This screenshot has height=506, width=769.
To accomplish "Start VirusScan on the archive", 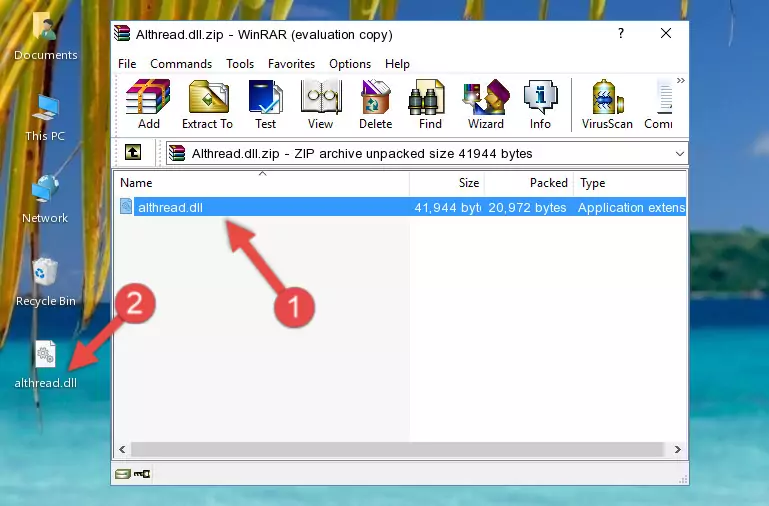I will point(607,104).
